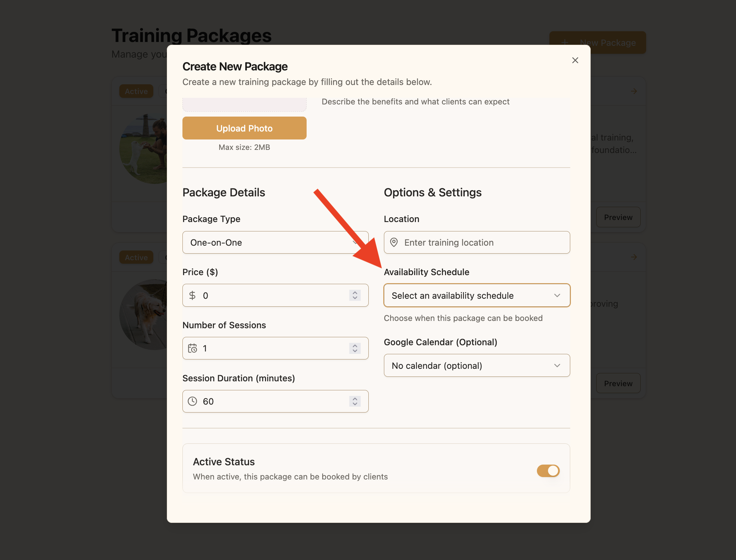The image size is (736, 560).
Task: Open the lower package card via its arrow icon
Action: tap(634, 257)
